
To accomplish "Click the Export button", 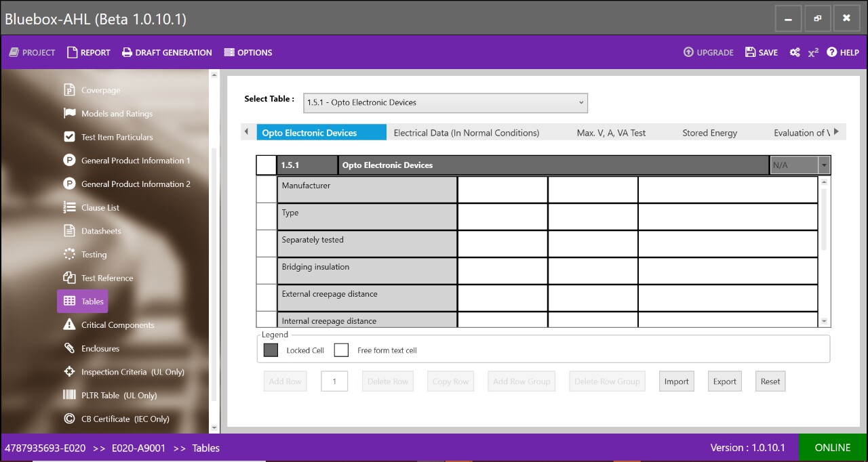I will coord(724,381).
